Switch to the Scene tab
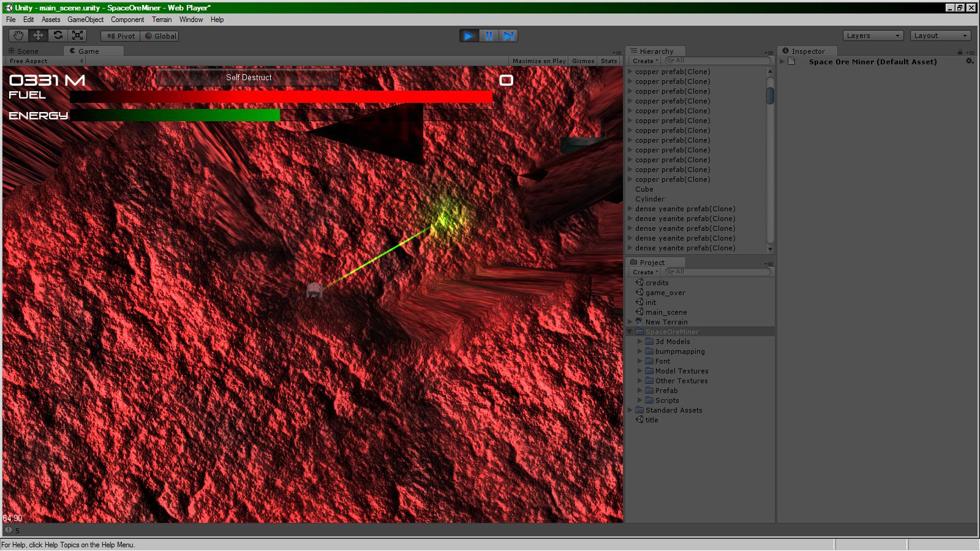 (x=28, y=51)
